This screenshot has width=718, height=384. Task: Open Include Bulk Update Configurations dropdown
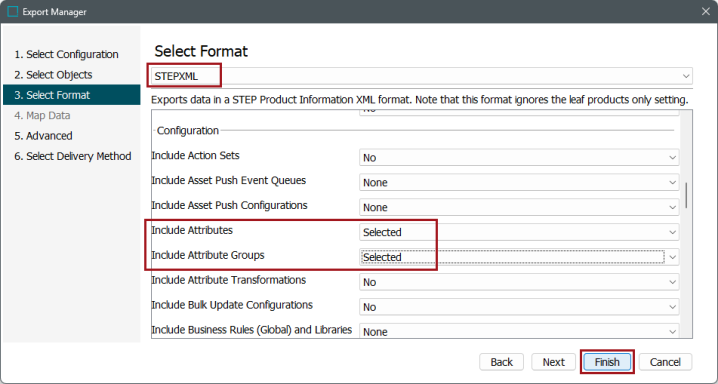point(519,307)
